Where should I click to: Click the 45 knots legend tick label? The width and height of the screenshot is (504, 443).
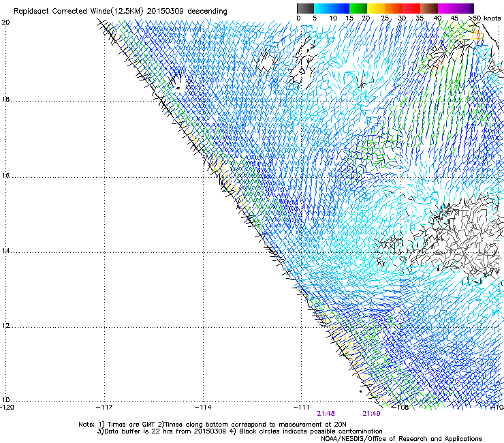[454, 18]
